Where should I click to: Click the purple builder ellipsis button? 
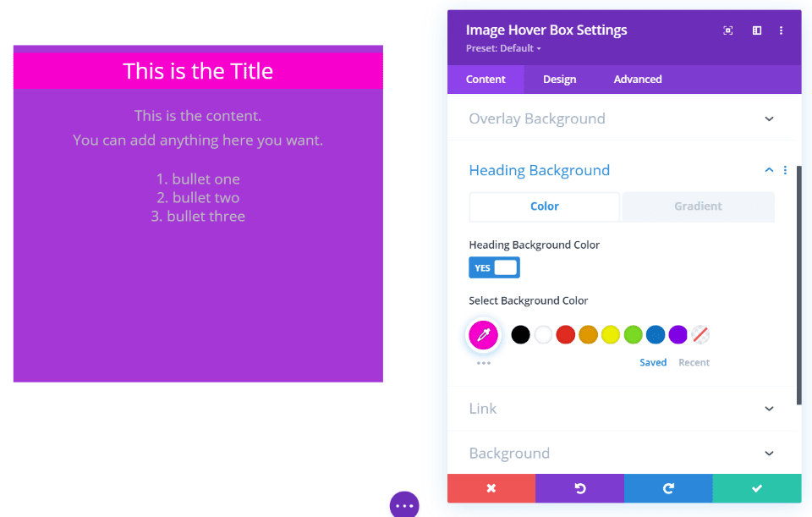click(x=404, y=505)
